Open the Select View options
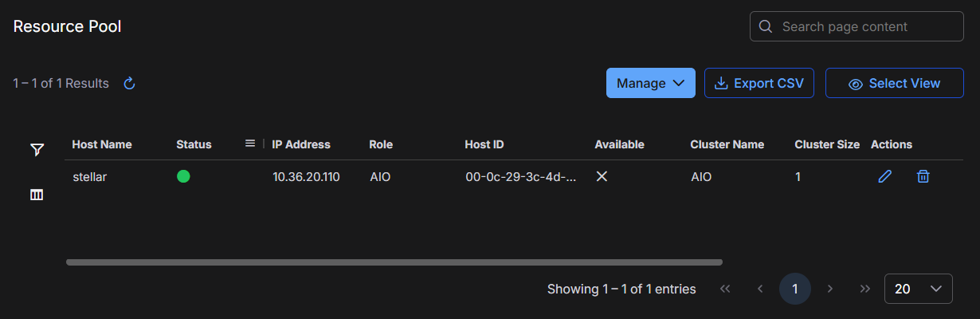 pos(894,83)
